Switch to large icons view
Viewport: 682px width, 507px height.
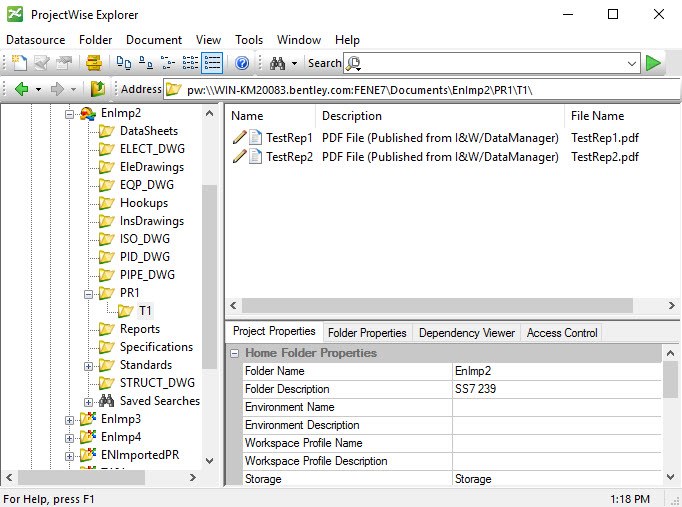124,63
